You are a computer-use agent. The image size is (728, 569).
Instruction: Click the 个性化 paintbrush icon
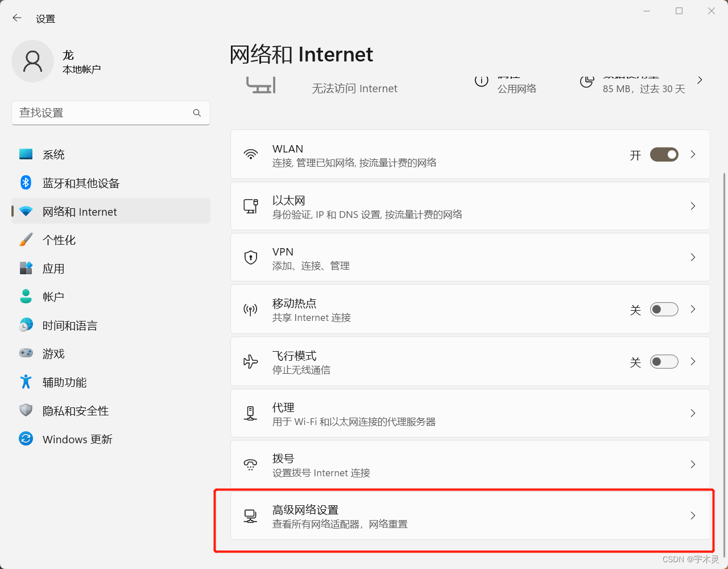(26, 240)
